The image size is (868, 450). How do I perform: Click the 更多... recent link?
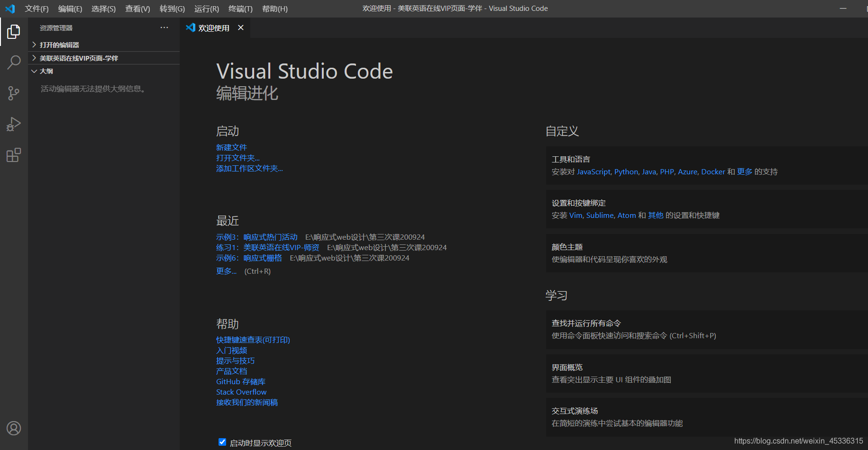click(226, 271)
